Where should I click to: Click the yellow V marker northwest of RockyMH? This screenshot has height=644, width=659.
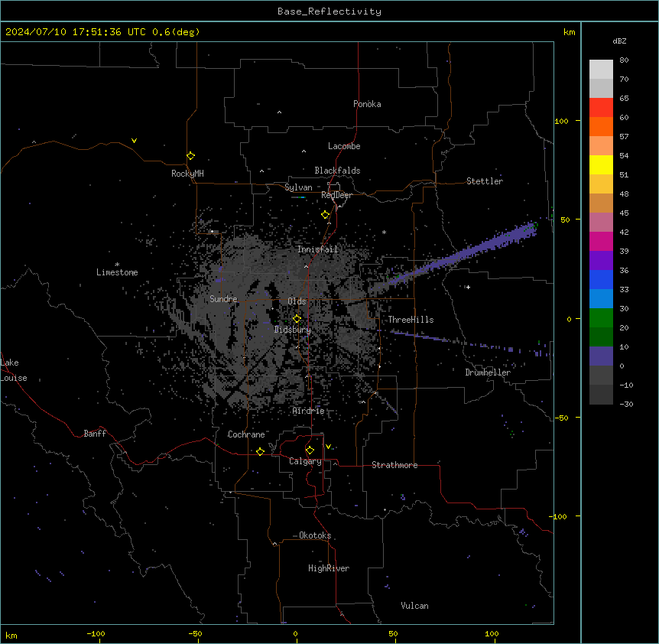134,141
